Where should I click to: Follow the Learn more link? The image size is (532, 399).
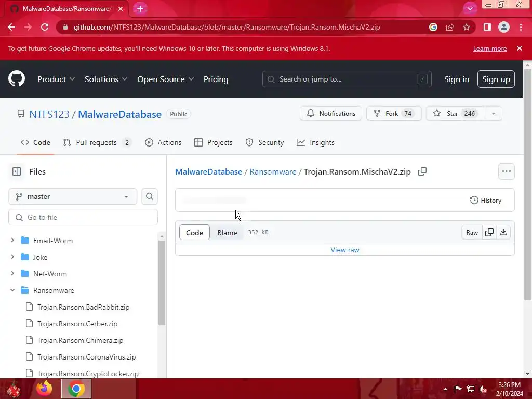(490, 48)
